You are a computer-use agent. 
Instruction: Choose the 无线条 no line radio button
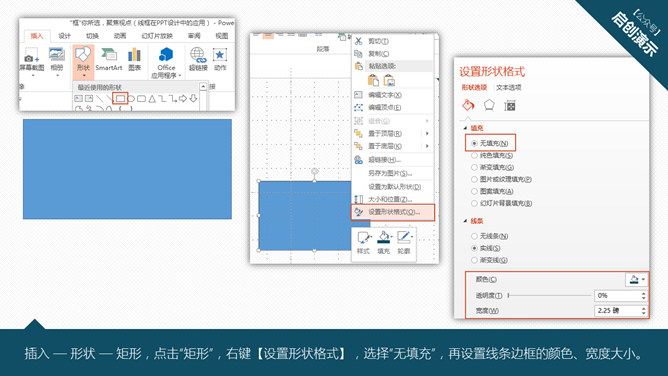(474, 236)
